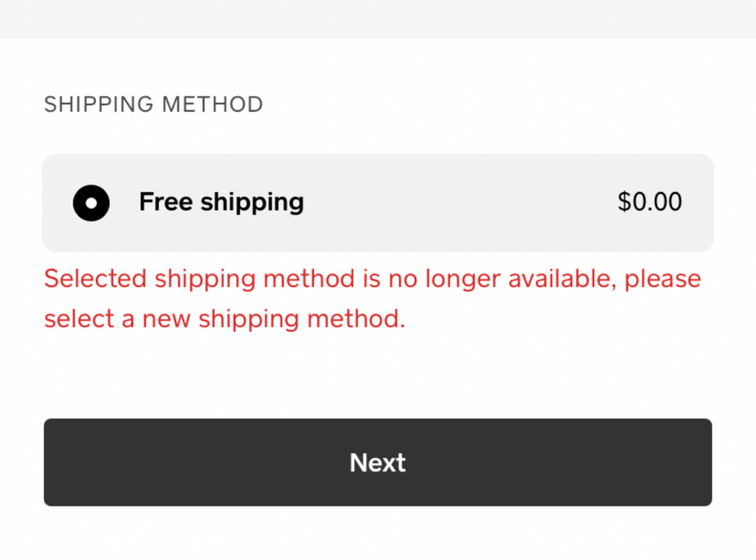Click the word 'Free' in shipping option
This screenshot has width=756, height=560.
[x=166, y=202]
